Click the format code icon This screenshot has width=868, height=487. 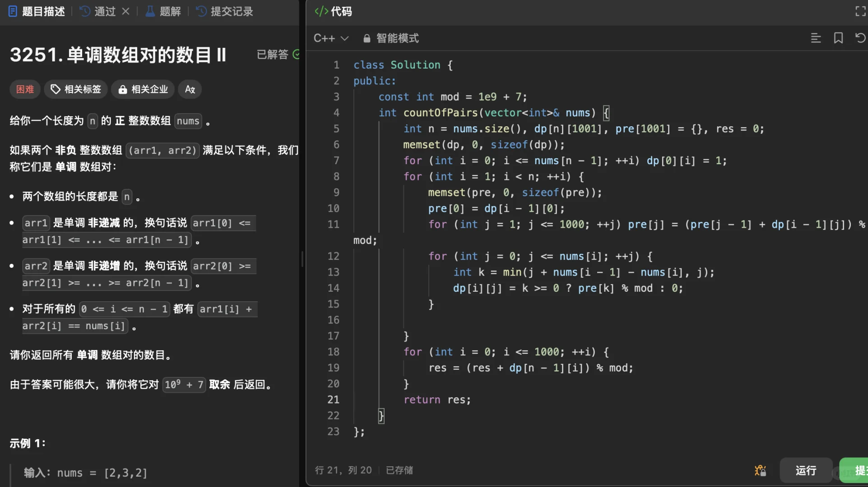click(x=816, y=38)
